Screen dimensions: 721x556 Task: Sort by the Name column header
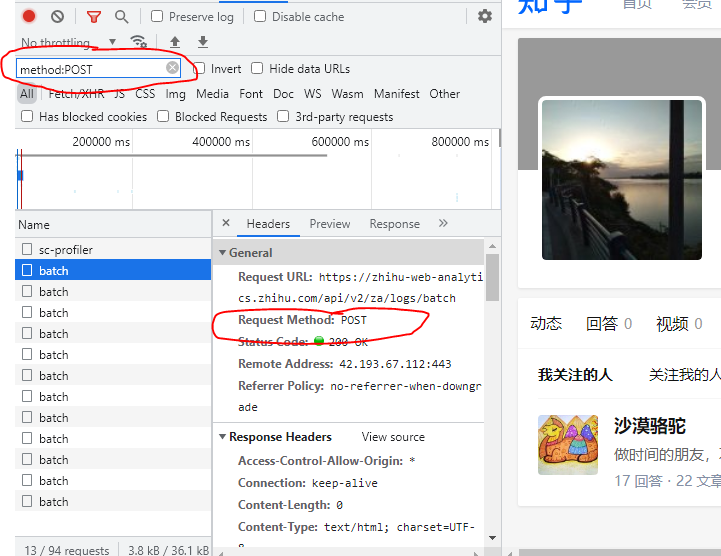[113, 224]
